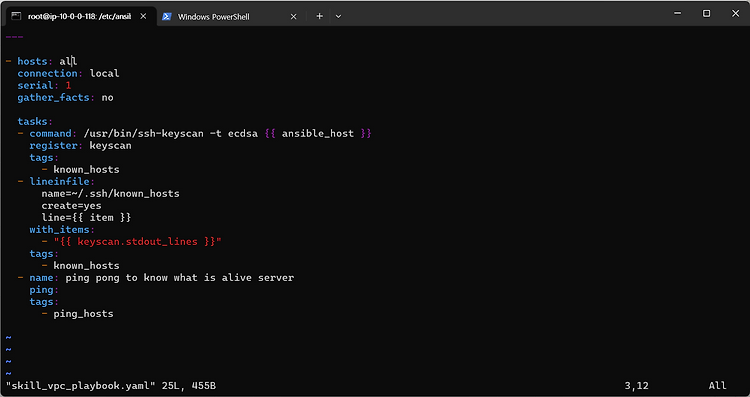Click the 'lineinfile' module key
Screen dimensions: 750x397
click(59, 181)
